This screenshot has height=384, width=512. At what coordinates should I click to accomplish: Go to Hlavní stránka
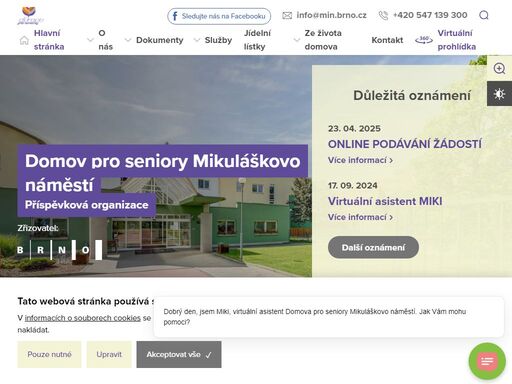49,40
